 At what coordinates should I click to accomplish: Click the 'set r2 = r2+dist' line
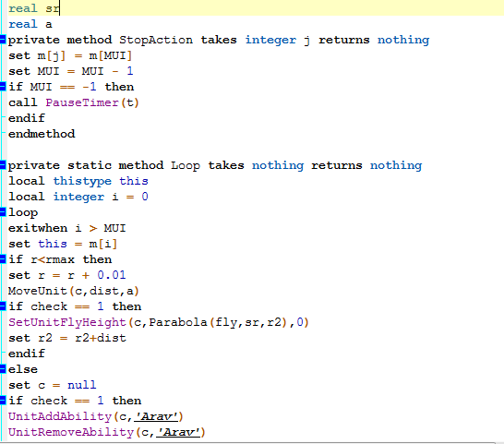[x=67, y=338]
